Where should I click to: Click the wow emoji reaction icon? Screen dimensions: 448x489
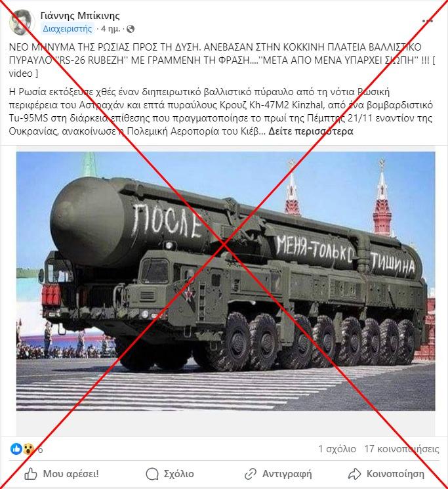28,449
